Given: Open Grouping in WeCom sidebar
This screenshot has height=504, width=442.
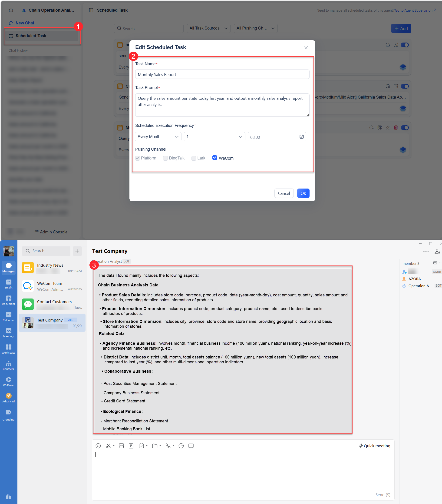Looking at the screenshot, I should tap(9, 415).
